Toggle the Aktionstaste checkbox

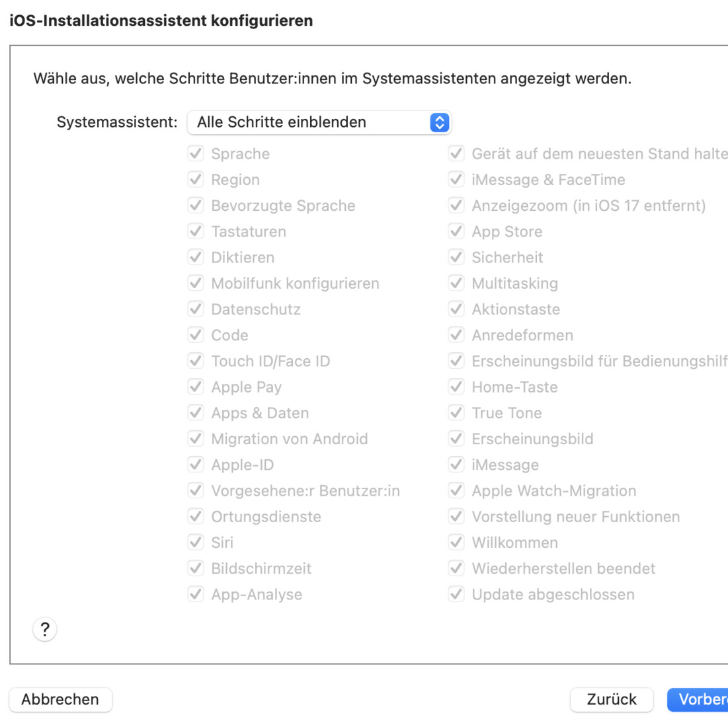(456, 309)
